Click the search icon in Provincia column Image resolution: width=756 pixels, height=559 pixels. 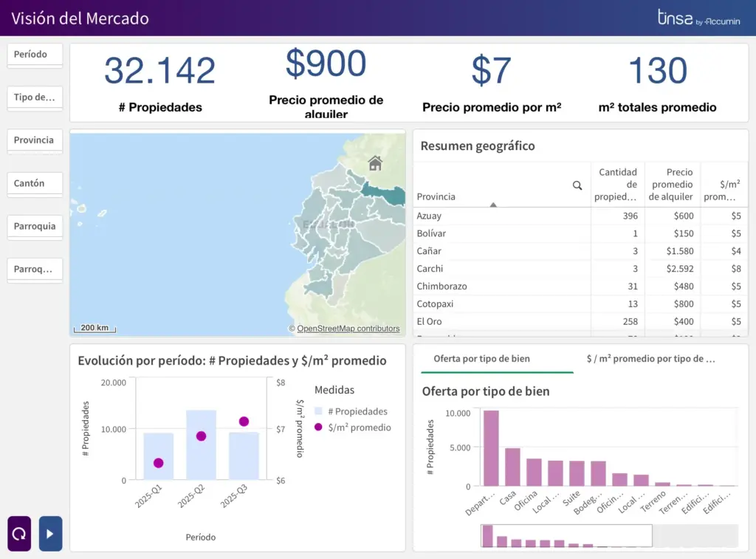point(577,185)
